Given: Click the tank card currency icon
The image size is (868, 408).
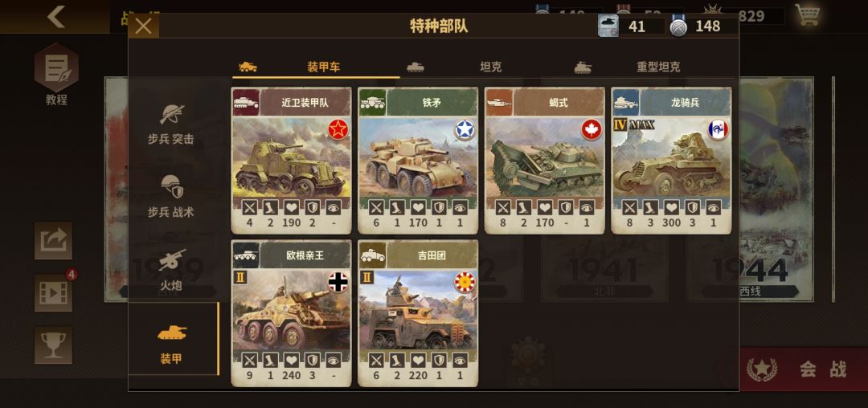Looking at the screenshot, I should (x=608, y=26).
